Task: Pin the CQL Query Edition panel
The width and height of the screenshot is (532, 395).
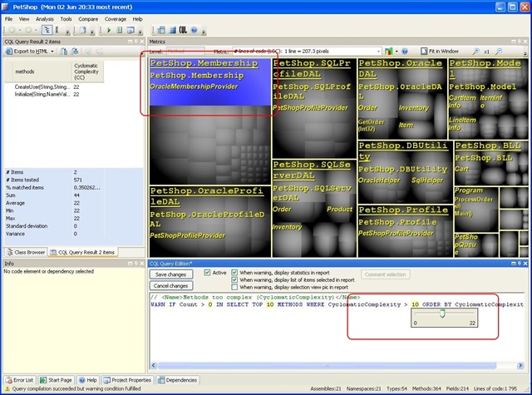Action: click(x=520, y=264)
